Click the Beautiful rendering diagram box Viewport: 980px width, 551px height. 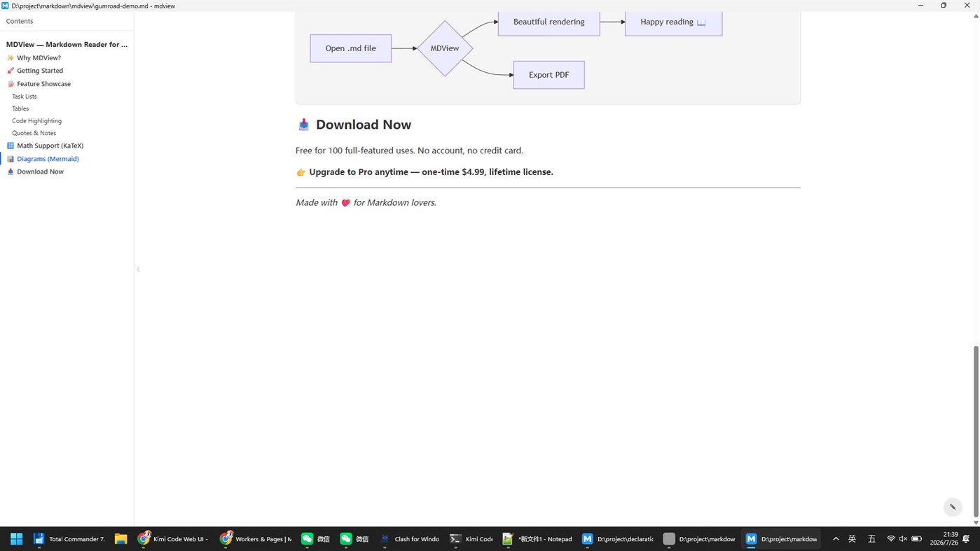pos(549,23)
